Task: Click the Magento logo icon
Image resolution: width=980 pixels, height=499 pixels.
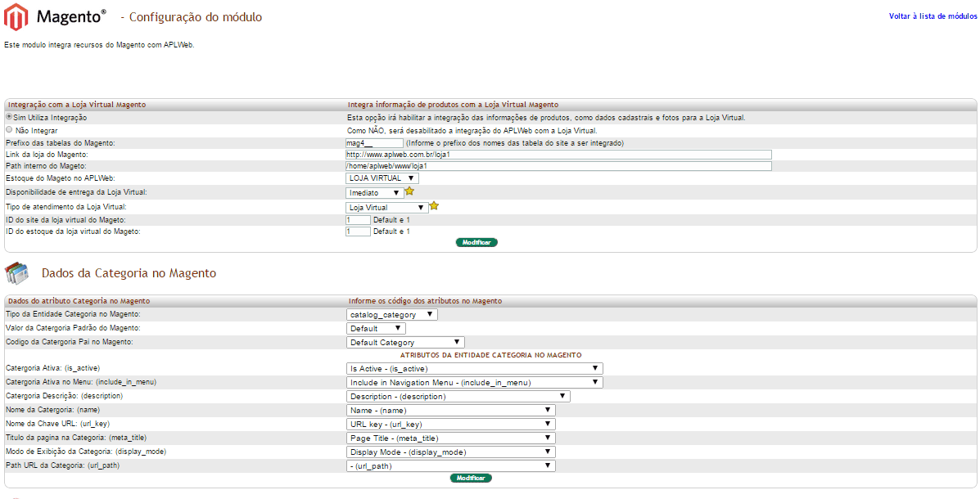Action: point(16,17)
